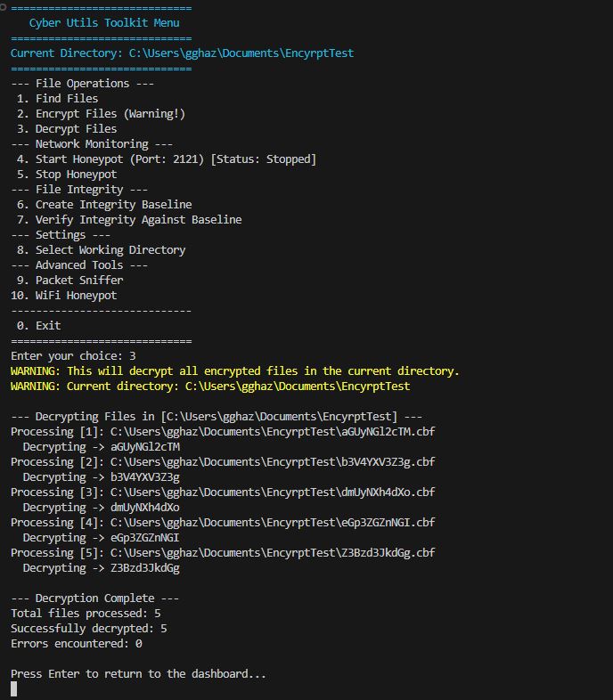This screenshot has width=613, height=700.
Task: Click the '--- Settings ---' header
Action: [61, 235]
